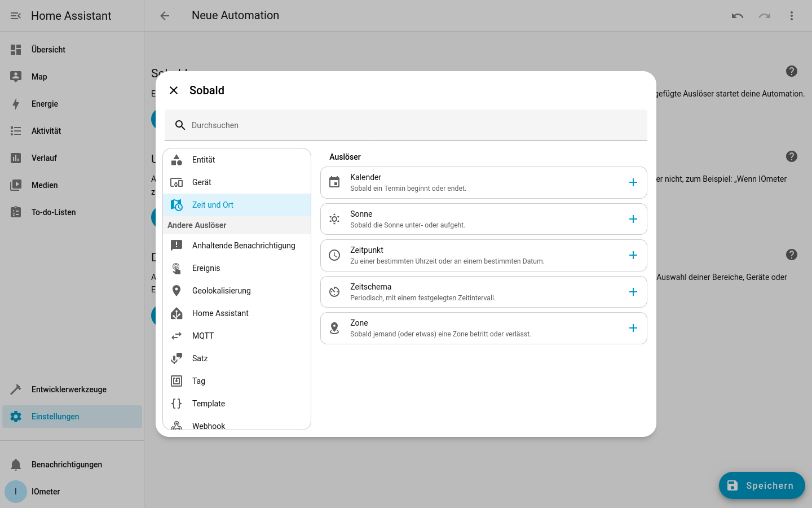Image resolution: width=812 pixels, height=508 pixels.
Task: Click the Ereignis gesture icon
Action: [176, 268]
